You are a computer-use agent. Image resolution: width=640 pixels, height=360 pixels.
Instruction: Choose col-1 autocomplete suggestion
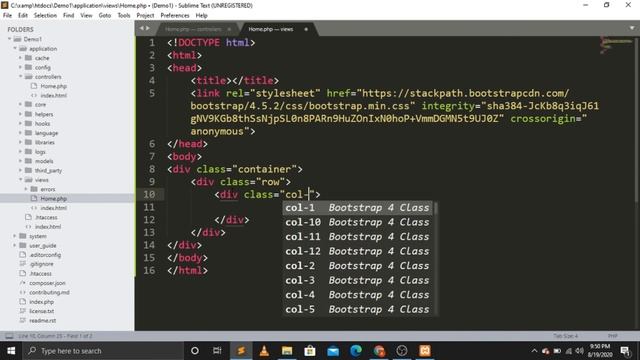point(358,208)
